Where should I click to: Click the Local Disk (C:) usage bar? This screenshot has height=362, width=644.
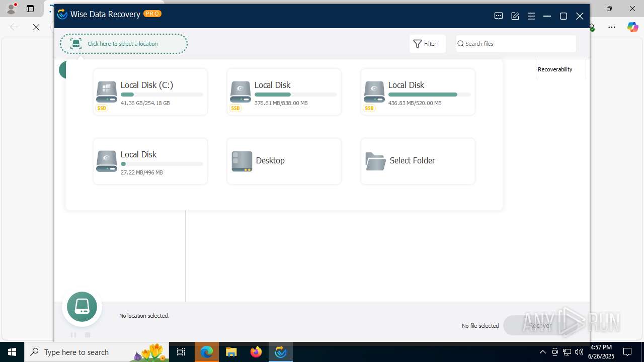pos(162,95)
